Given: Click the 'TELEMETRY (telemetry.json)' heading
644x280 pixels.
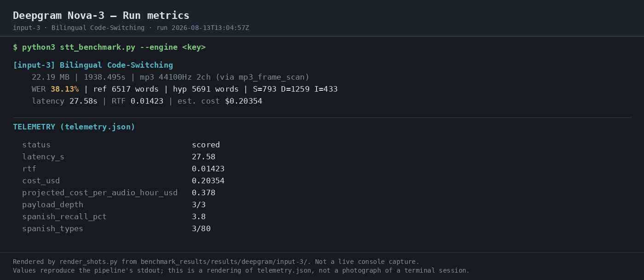Looking at the screenshot, I should click(74, 127).
